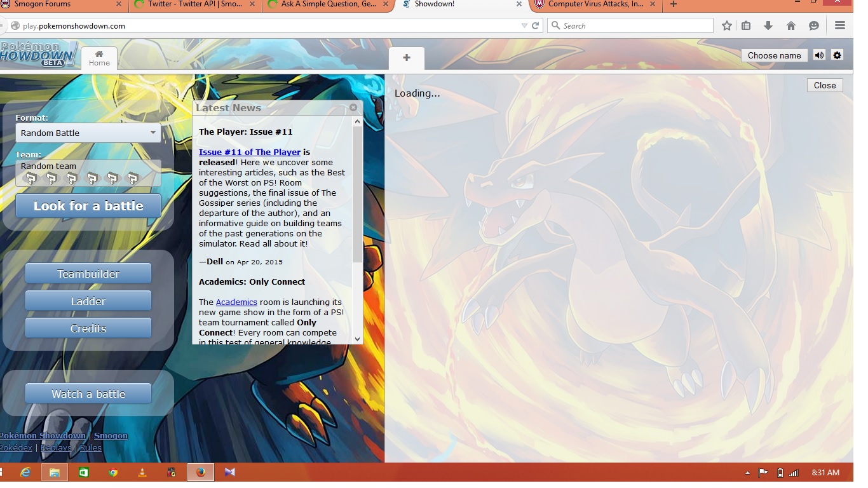Click the Choose name button
The image size is (868, 488).
coord(774,55)
